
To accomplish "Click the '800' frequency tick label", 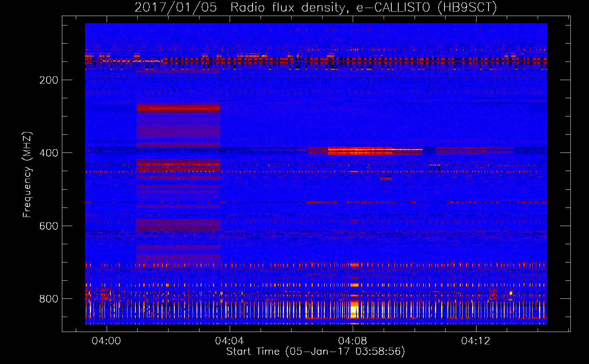I will (49, 299).
